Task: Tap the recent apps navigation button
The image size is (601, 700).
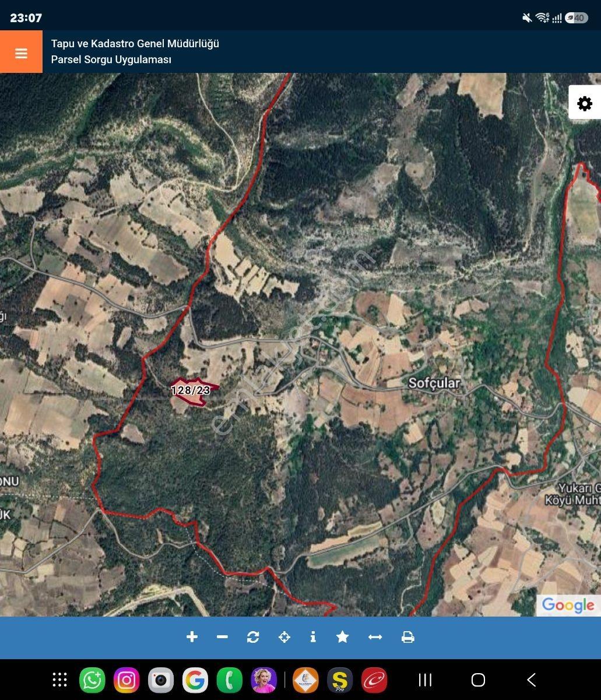Action: [426, 680]
